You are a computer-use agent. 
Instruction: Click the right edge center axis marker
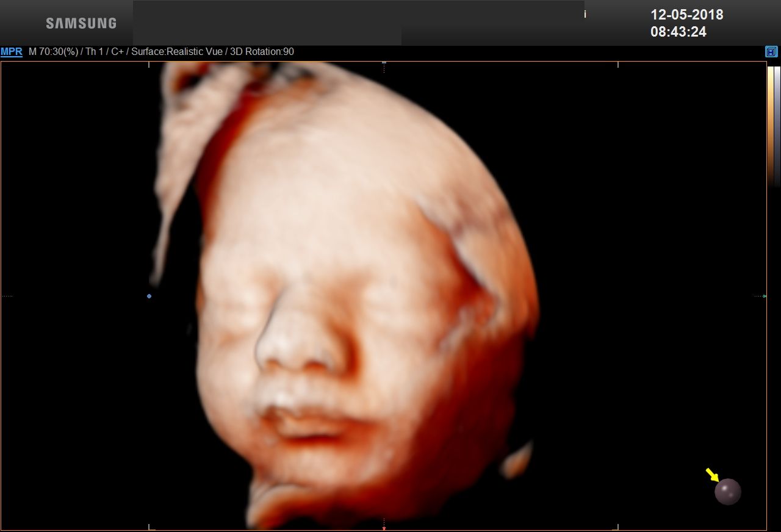[x=765, y=297]
